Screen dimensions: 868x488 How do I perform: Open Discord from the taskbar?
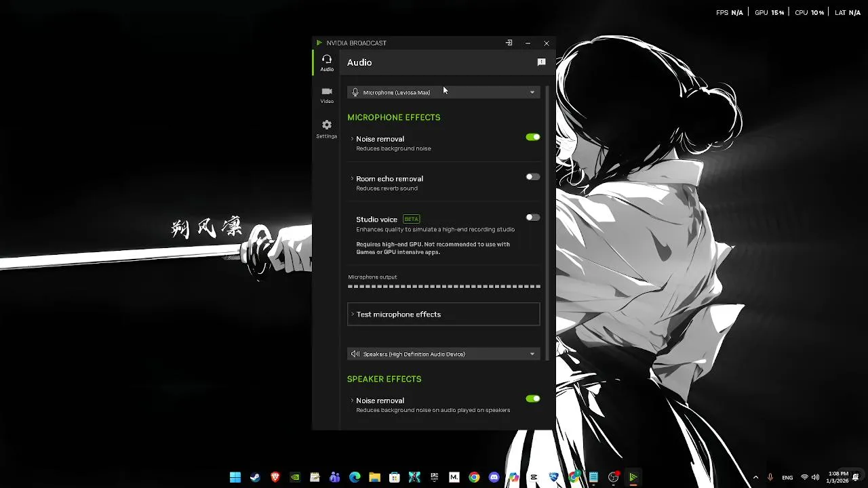pos(494,477)
